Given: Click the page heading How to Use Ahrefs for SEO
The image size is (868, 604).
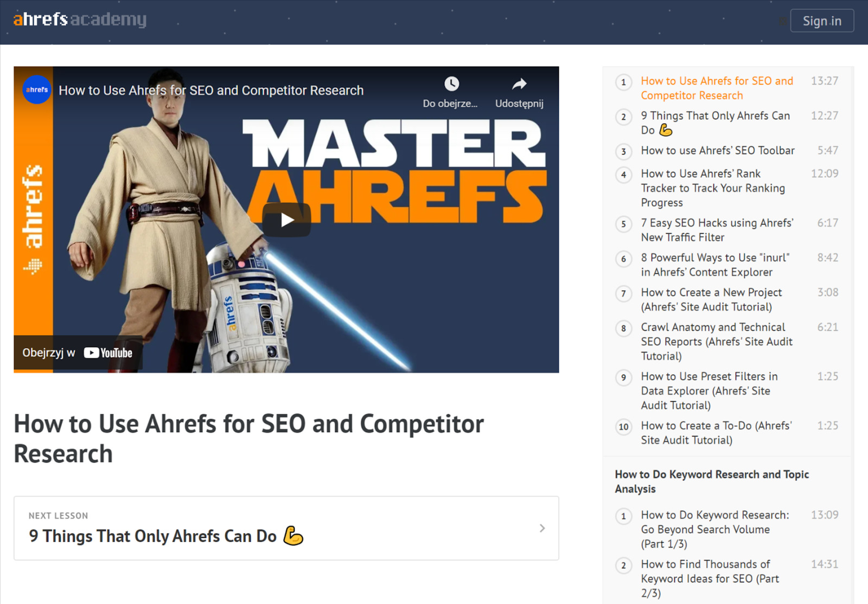Looking at the screenshot, I should click(x=248, y=439).
